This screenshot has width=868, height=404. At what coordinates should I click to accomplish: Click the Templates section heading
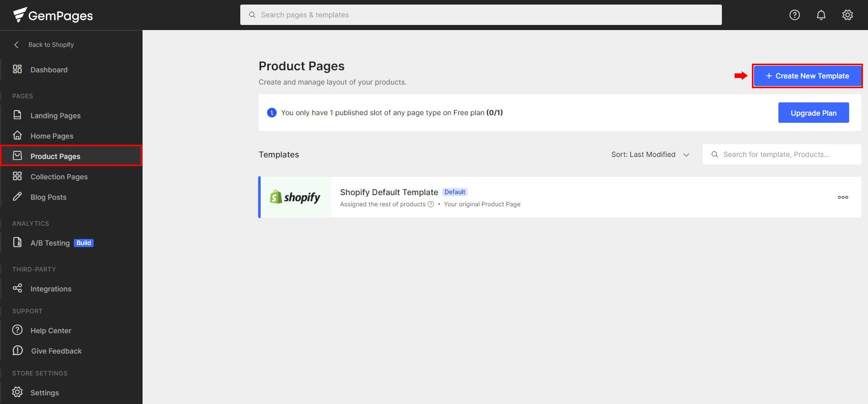279,154
